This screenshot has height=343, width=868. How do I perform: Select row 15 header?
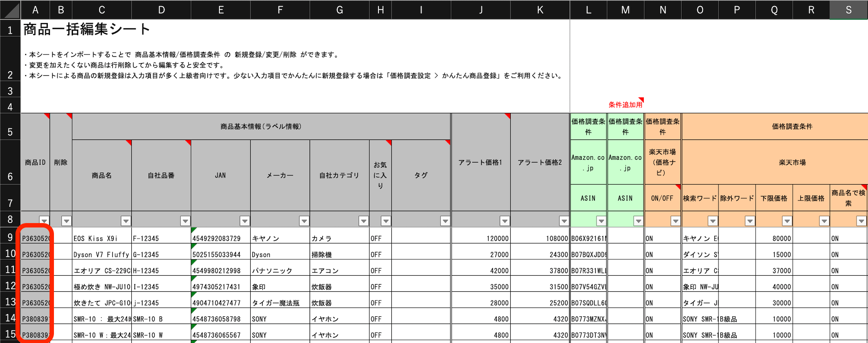click(10, 334)
